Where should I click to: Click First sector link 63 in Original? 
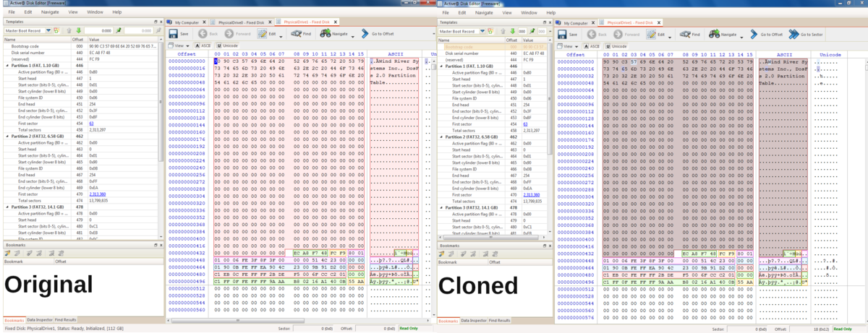(91, 124)
